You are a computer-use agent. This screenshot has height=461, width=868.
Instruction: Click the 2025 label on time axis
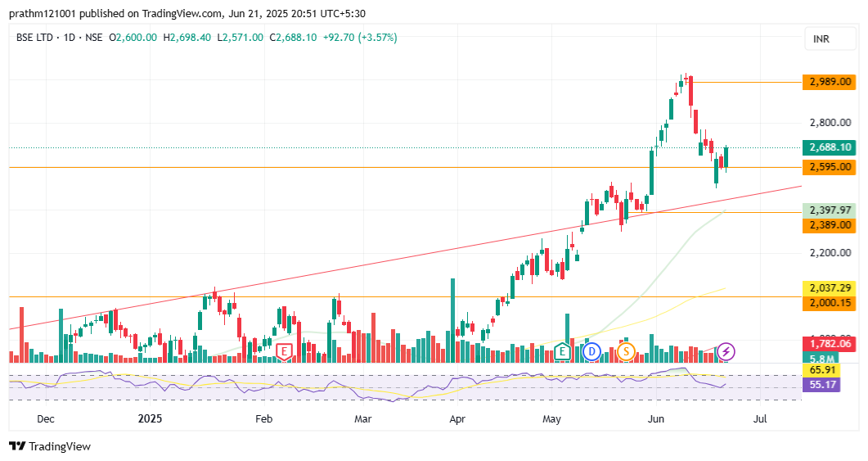click(150, 419)
